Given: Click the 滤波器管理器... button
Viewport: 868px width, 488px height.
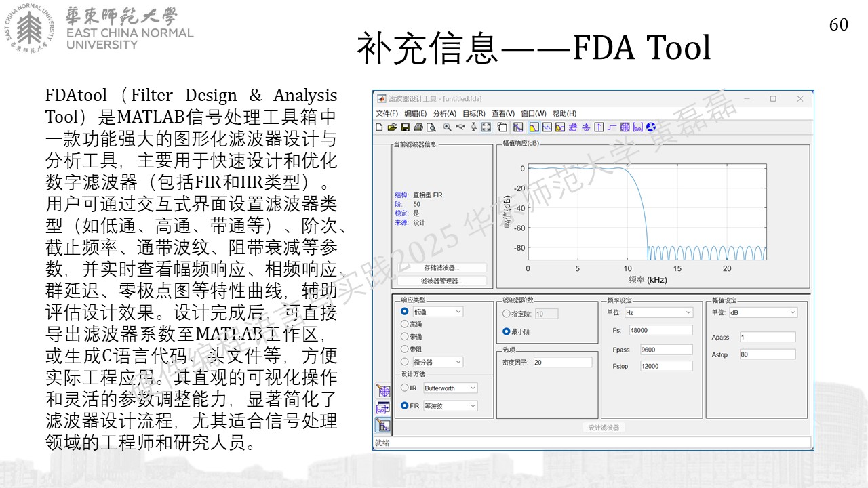Looking at the screenshot, I should (441, 281).
